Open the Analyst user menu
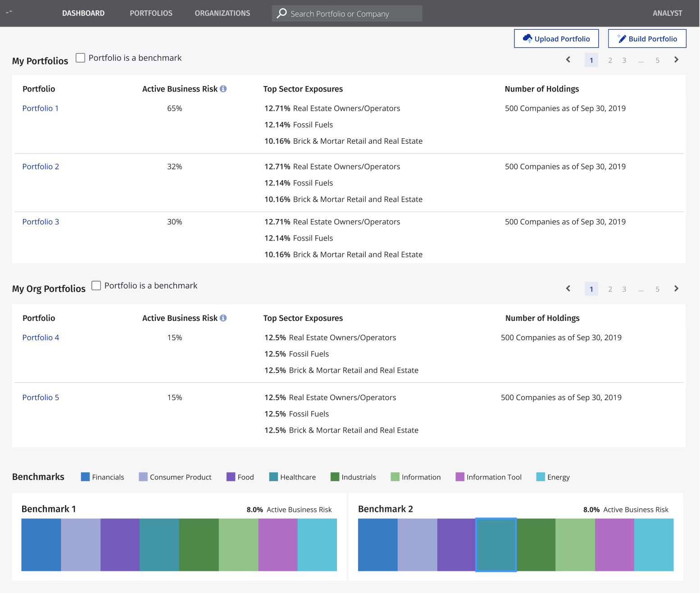This screenshot has height=593, width=700. point(667,14)
